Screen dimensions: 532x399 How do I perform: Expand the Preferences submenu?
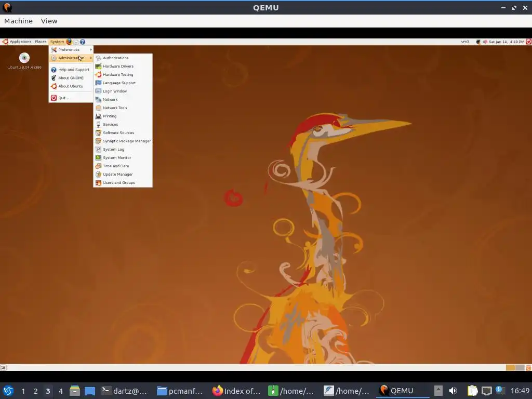[x=71, y=49]
